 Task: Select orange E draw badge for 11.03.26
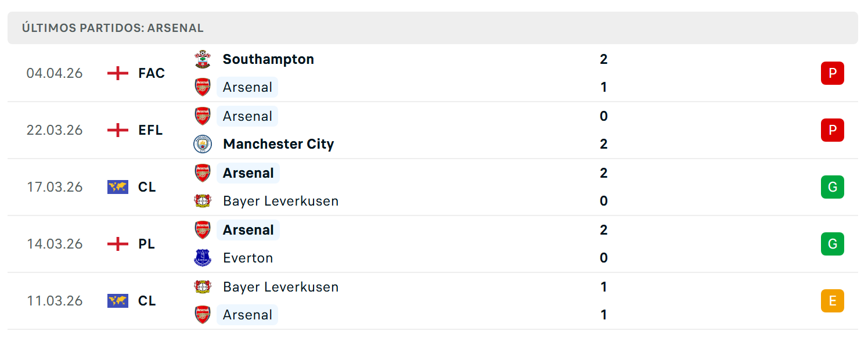832,301
